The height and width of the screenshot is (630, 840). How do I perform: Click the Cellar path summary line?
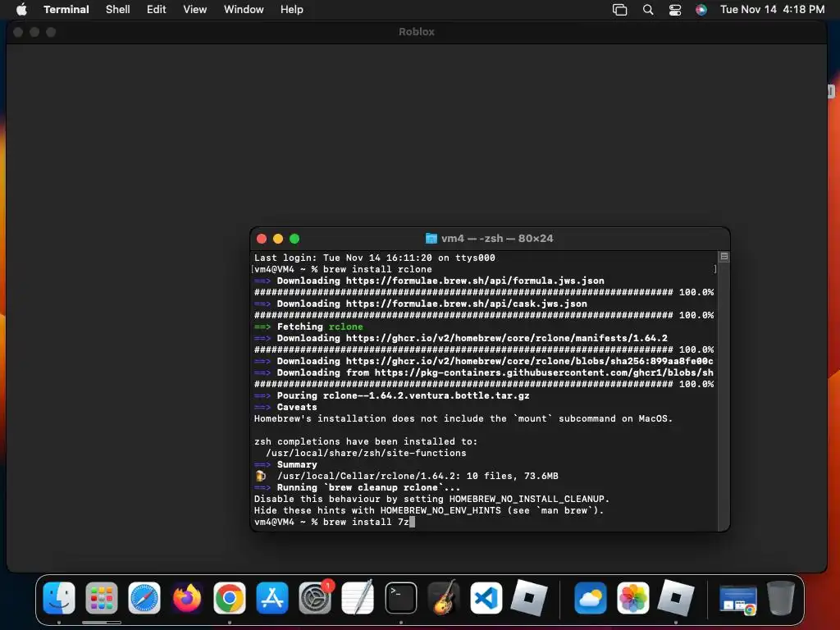(x=406, y=477)
